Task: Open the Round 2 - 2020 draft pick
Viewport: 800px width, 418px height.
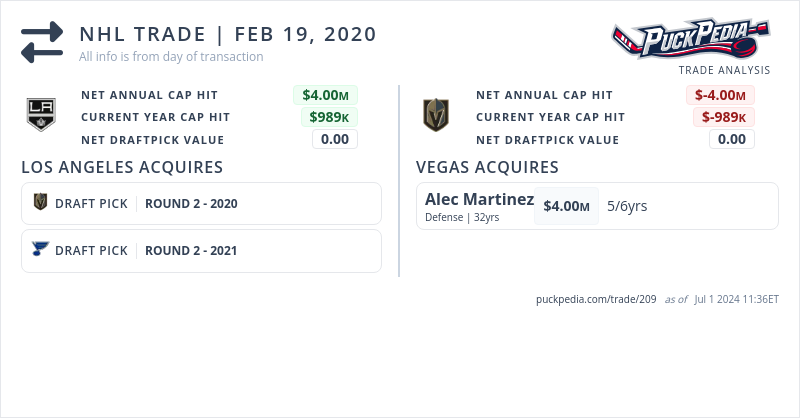Action: tap(191, 203)
